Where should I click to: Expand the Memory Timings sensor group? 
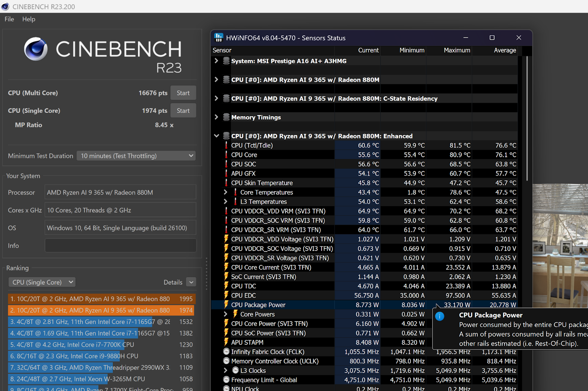[x=216, y=117]
